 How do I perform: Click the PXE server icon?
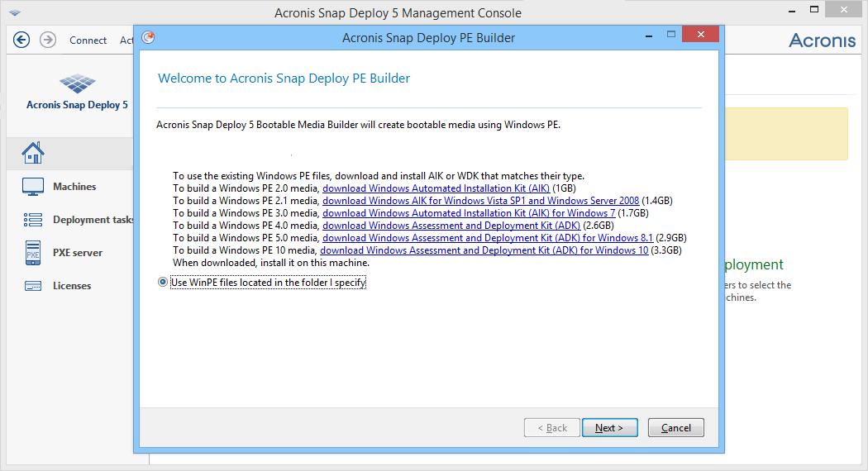tap(33, 253)
